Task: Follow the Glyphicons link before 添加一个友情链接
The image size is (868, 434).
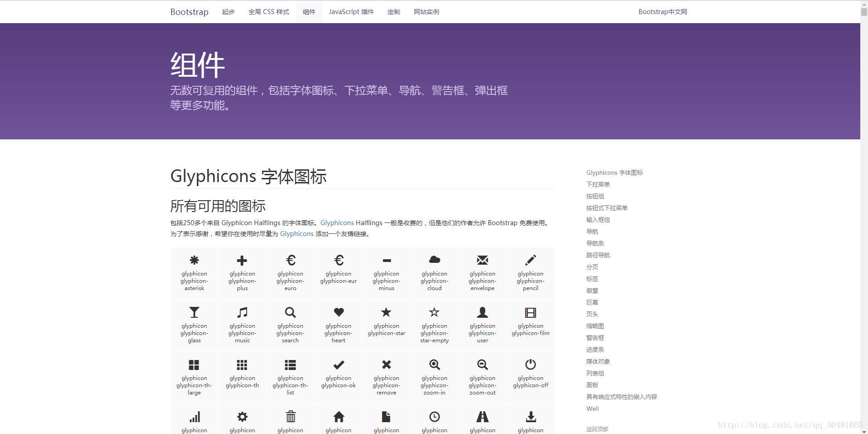Action: click(x=297, y=234)
